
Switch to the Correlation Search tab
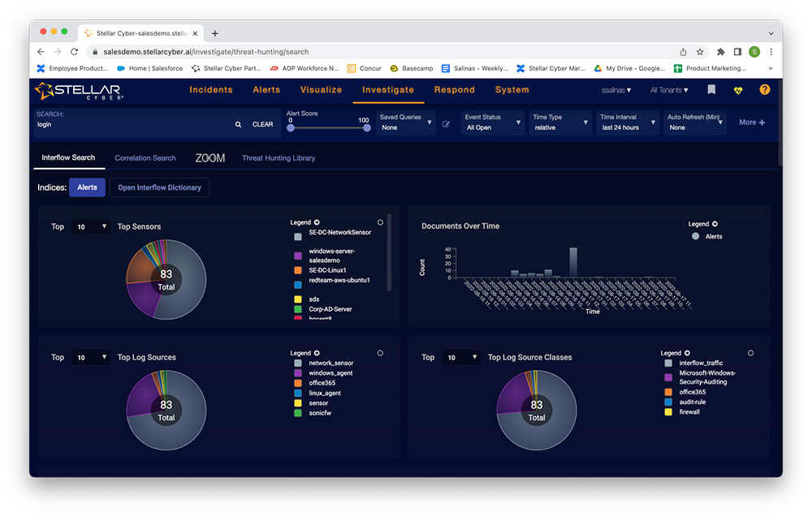[145, 158]
